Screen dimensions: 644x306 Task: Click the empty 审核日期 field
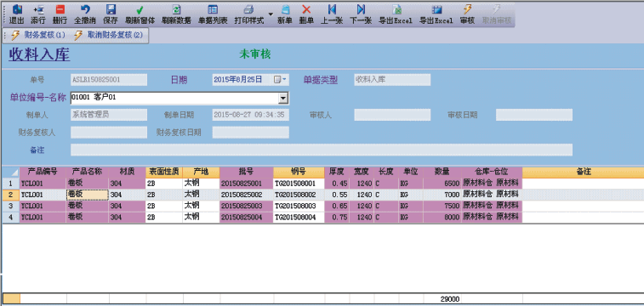(534, 115)
